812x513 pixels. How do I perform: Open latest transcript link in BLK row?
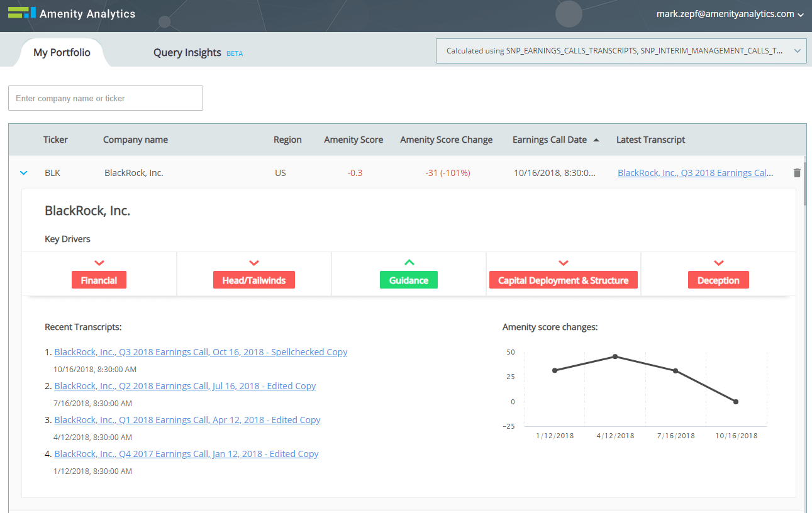click(x=696, y=173)
